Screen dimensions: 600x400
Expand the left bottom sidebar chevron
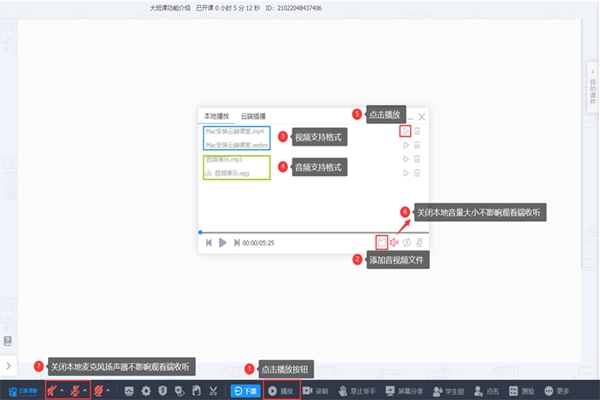pyautogui.click(x=9, y=367)
